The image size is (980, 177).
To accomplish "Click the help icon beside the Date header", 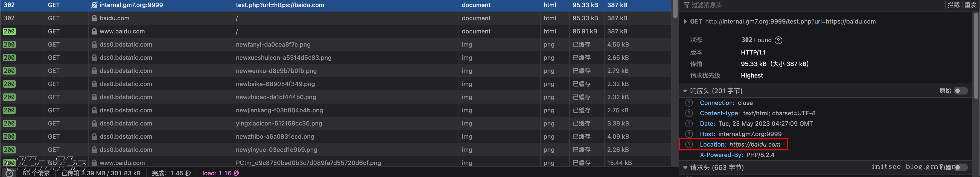I will coord(689,124).
